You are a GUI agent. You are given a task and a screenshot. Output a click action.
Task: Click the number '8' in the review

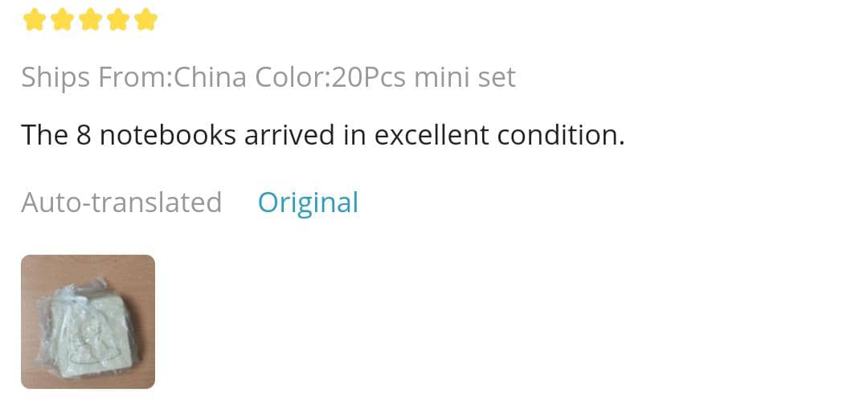pyautogui.click(x=84, y=135)
